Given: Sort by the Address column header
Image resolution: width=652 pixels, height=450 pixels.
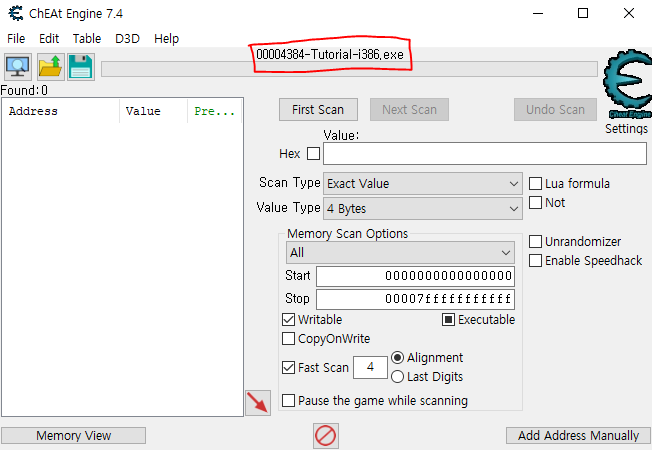Looking at the screenshot, I should coord(61,111).
